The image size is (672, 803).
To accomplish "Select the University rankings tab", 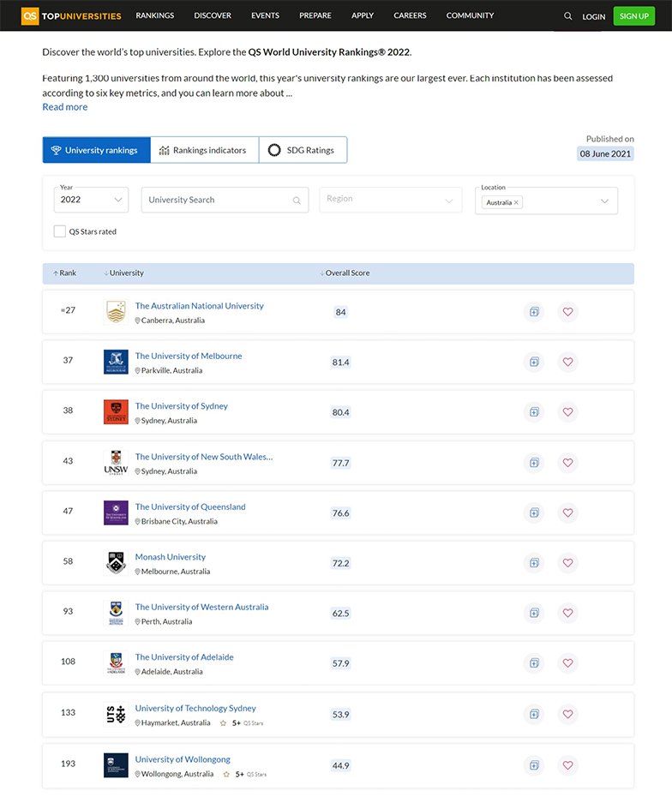I will tap(96, 150).
